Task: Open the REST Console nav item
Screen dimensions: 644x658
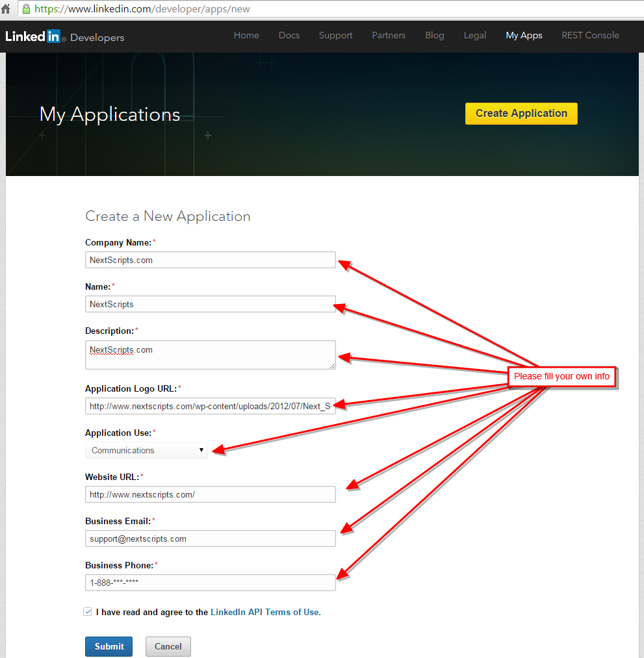Action: click(590, 35)
